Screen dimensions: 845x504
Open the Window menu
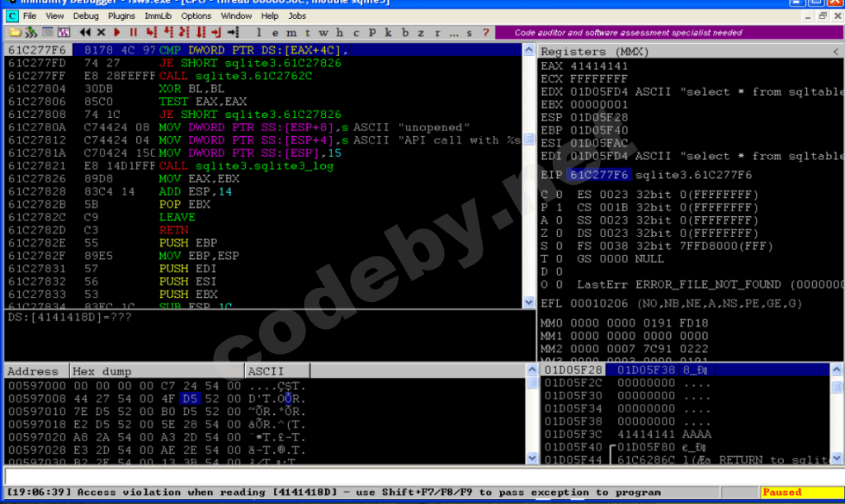click(236, 16)
